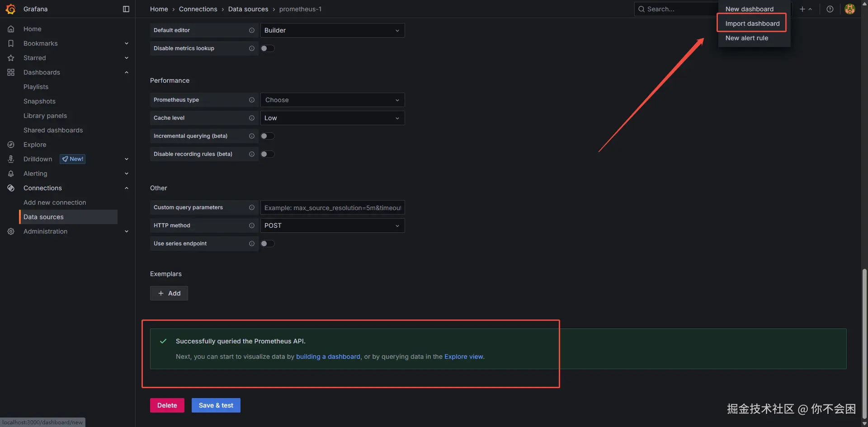
Task: Collapse the Dashboards section chevron
Action: (x=127, y=72)
